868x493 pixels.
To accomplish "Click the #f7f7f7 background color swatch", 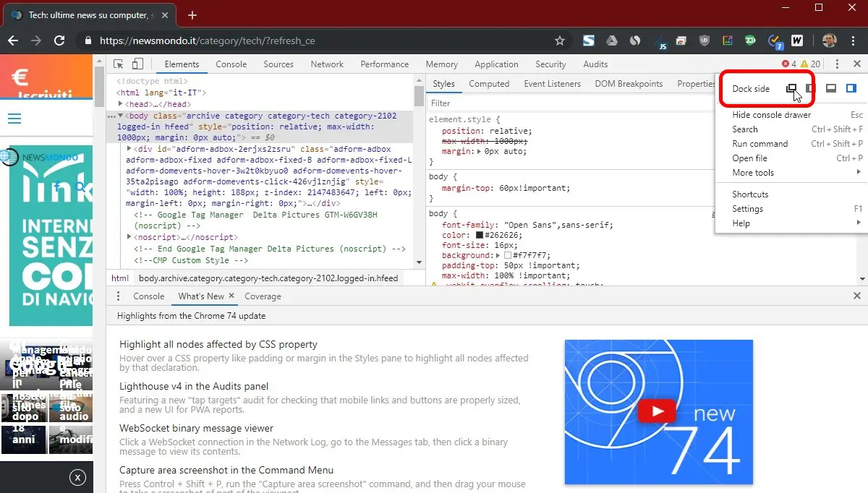I will point(508,255).
